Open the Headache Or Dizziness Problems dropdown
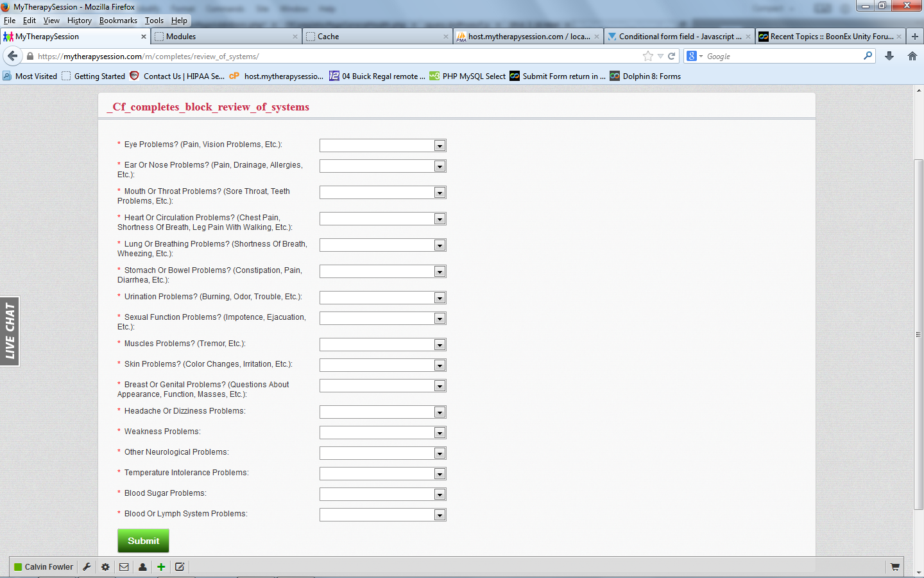Image resolution: width=924 pixels, height=578 pixels. click(x=382, y=412)
